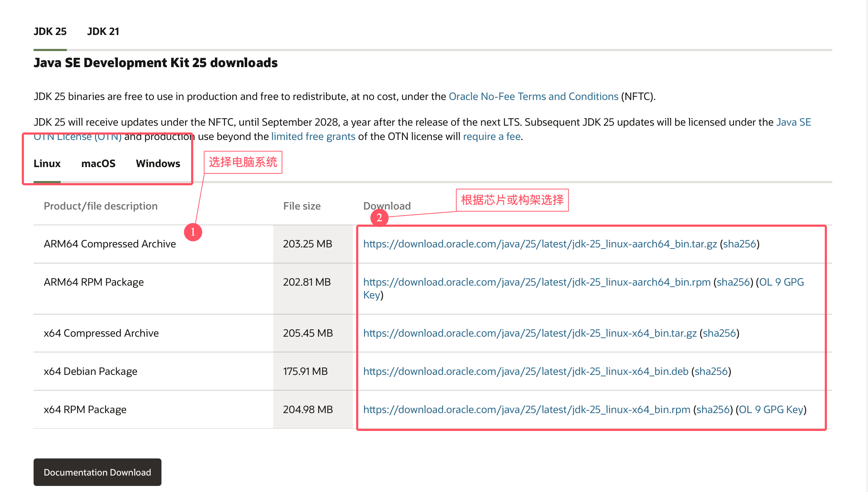Click the 'Product/file description' column header
The height and width of the screenshot is (492, 868).
click(x=101, y=206)
